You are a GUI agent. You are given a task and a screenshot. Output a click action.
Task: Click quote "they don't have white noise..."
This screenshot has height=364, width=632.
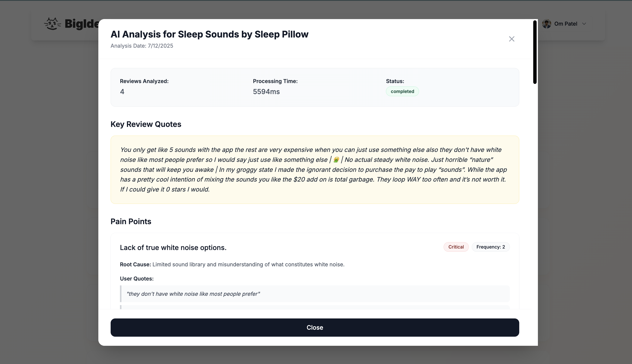pyautogui.click(x=315, y=294)
